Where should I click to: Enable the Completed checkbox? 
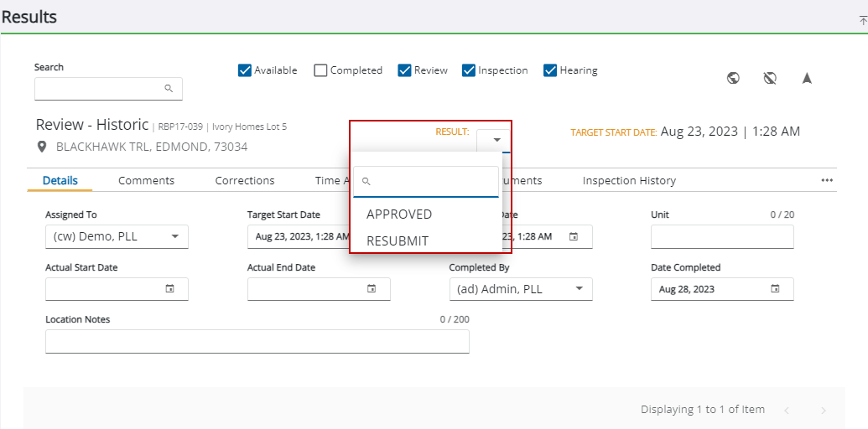coord(320,70)
